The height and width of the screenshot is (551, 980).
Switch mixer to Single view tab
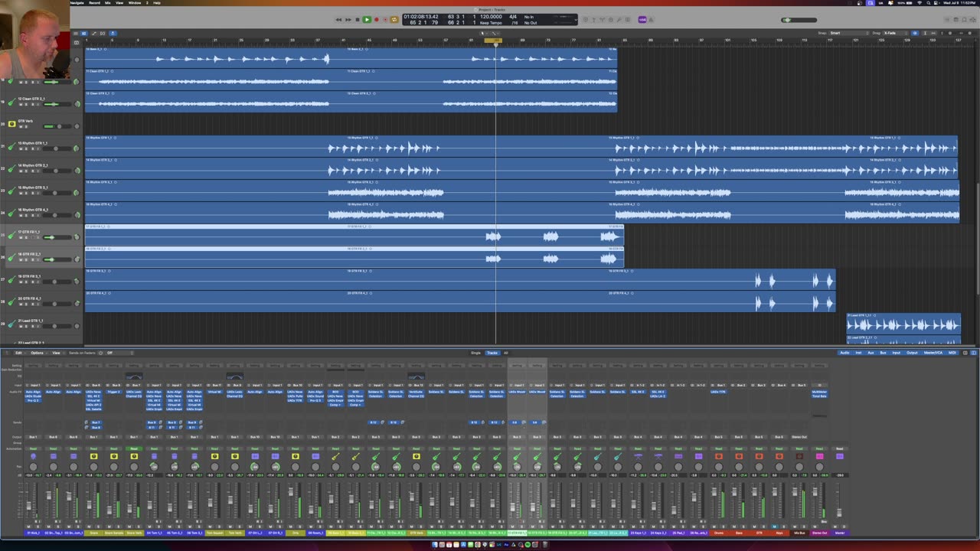click(476, 353)
